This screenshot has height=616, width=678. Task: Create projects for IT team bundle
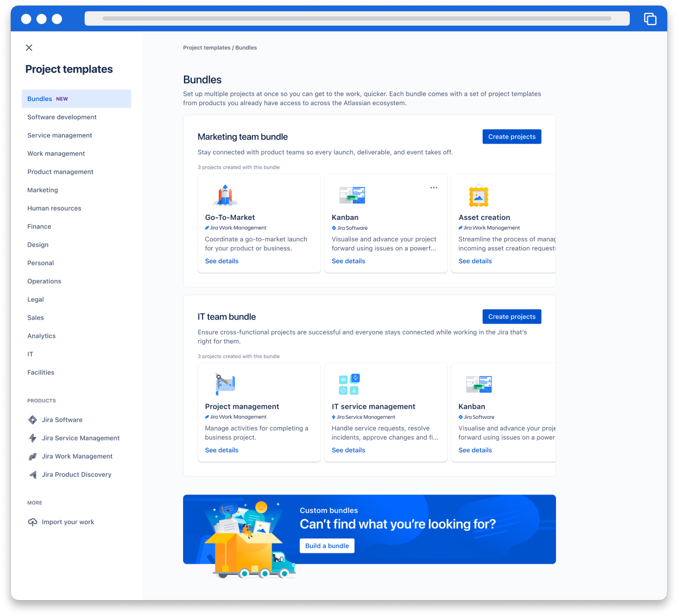512,316
